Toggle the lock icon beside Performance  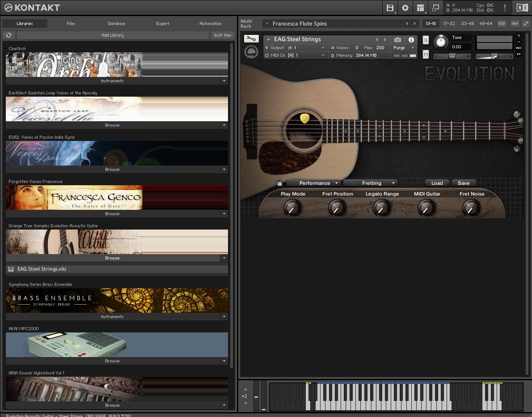point(280,183)
